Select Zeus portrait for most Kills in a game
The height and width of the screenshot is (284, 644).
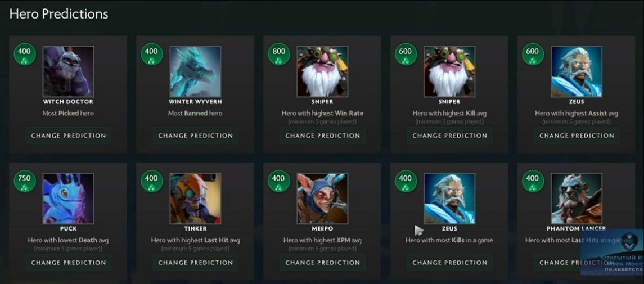[449, 198]
